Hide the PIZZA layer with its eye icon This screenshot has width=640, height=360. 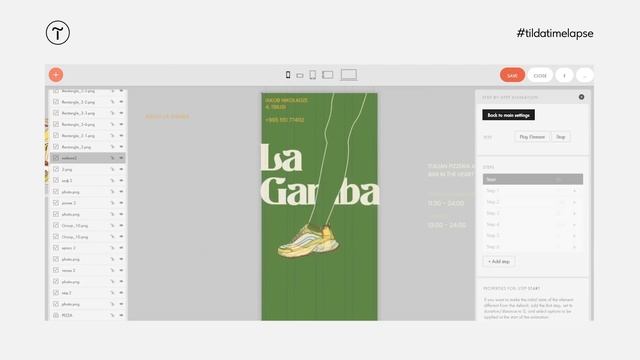point(121,315)
